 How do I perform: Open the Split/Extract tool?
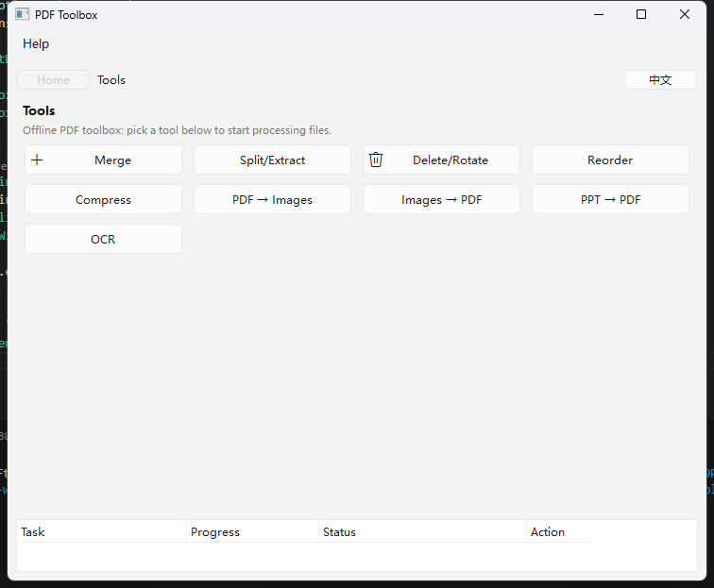click(272, 160)
